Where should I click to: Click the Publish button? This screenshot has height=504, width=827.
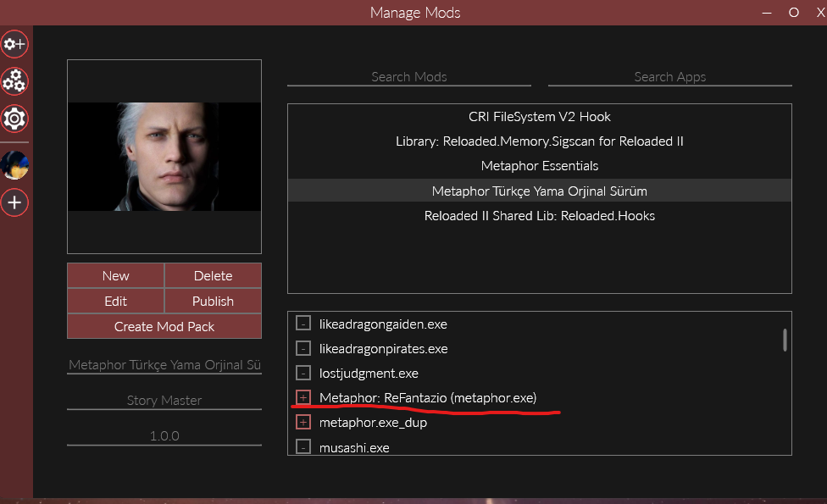coord(213,301)
